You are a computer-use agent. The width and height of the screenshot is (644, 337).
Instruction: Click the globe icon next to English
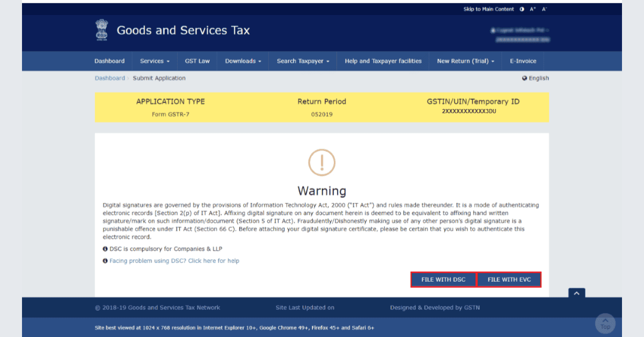pos(524,78)
